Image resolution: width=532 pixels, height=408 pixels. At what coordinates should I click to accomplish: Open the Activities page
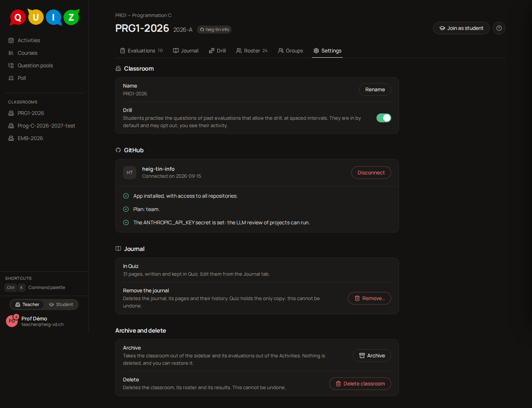click(x=44, y=40)
